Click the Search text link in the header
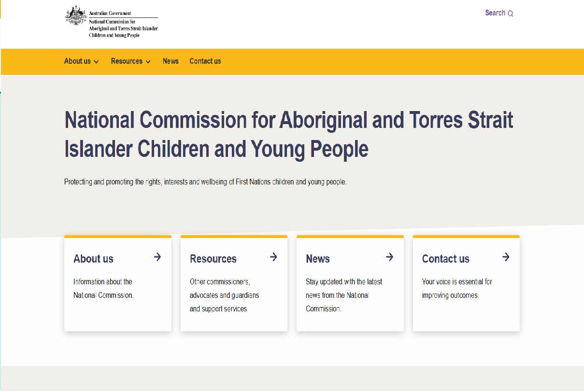The width and height of the screenshot is (584, 392). click(495, 13)
